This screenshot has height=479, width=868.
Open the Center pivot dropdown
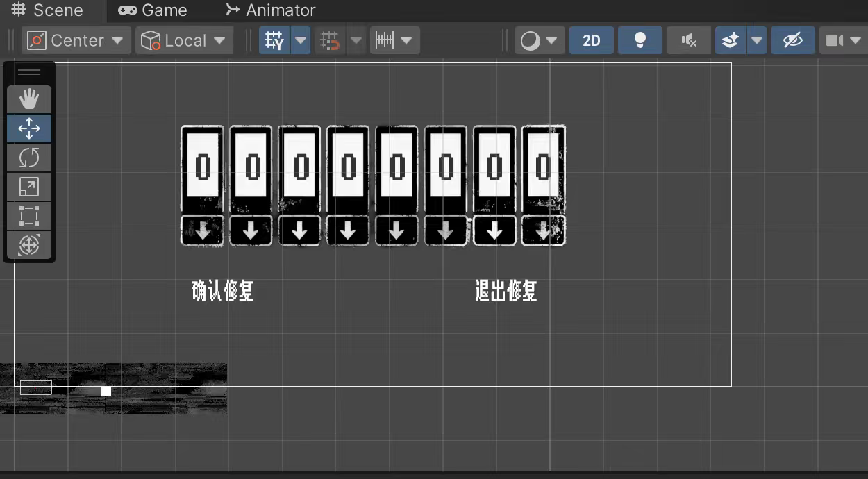[76, 41]
